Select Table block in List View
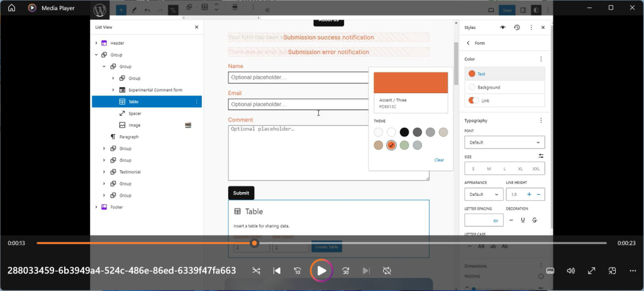644x291 pixels. pyautogui.click(x=133, y=101)
